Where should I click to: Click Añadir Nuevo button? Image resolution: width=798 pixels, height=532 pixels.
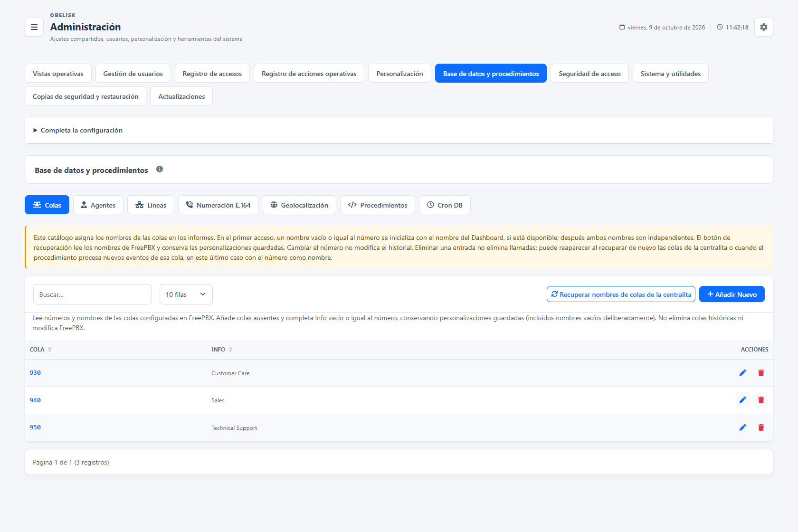point(732,294)
